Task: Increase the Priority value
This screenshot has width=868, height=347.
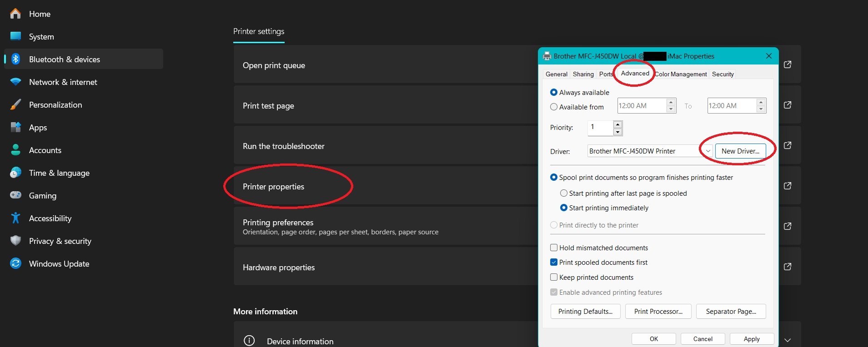Action: pos(617,125)
